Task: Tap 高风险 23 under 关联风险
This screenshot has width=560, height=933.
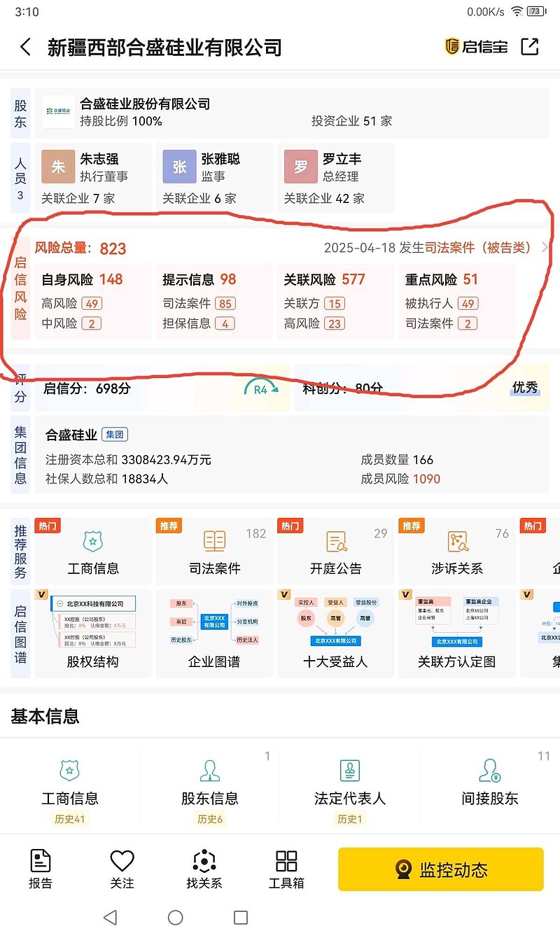Action: (314, 323)
